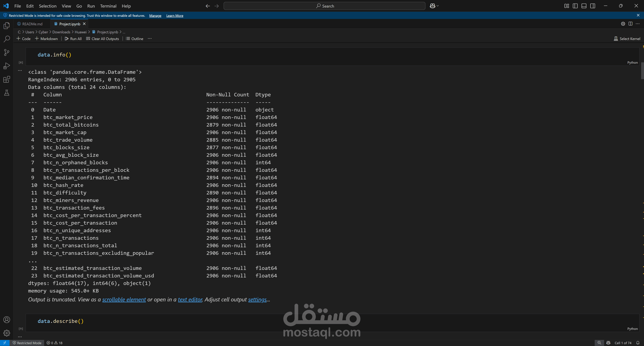Open the Source Control view
The image size is (644, 346).
[7, 52]
